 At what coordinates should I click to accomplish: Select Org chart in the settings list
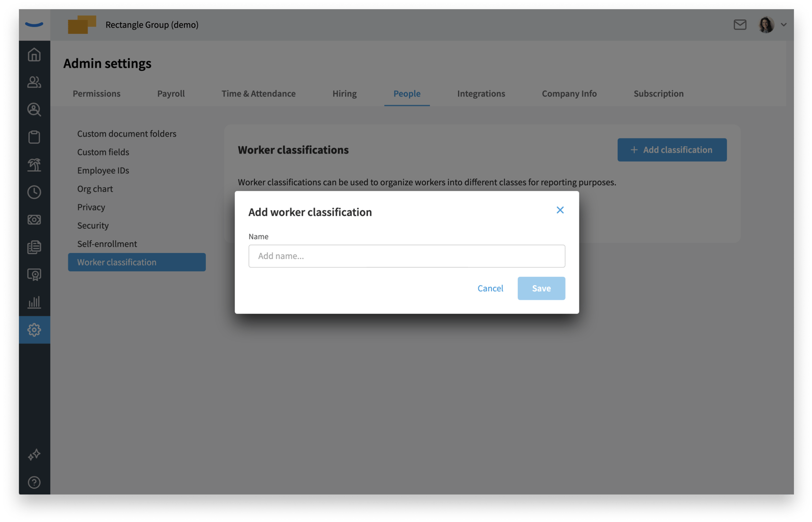point(95,189)
